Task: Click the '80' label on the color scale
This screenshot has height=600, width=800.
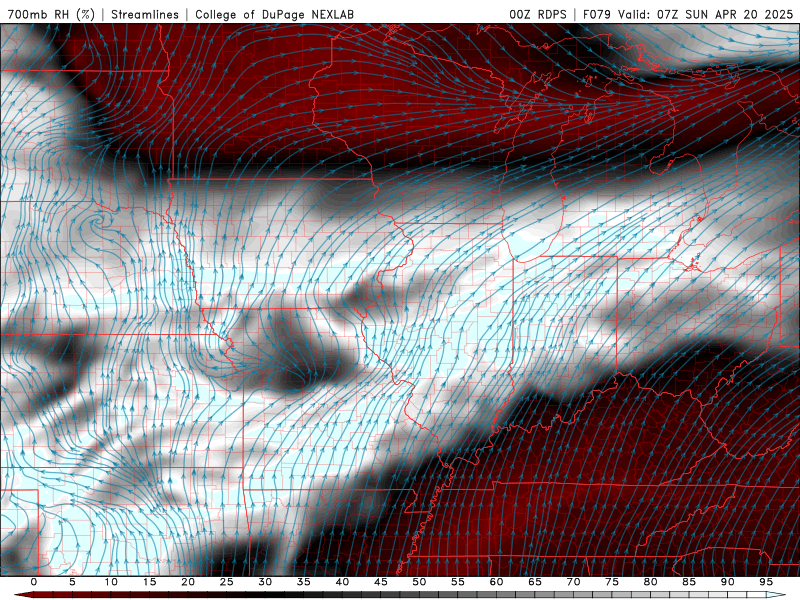Action: [651, 582]
